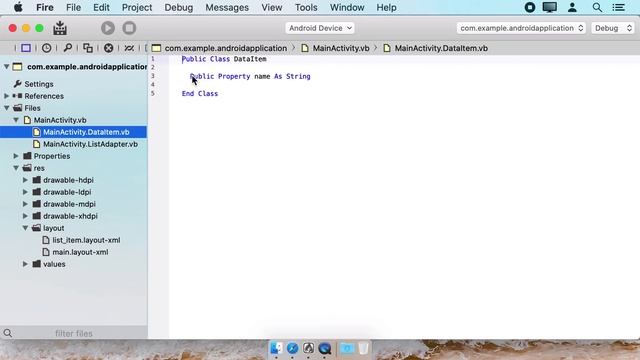Expand the References node
The image size is (640, 360).
pos(7,96)
